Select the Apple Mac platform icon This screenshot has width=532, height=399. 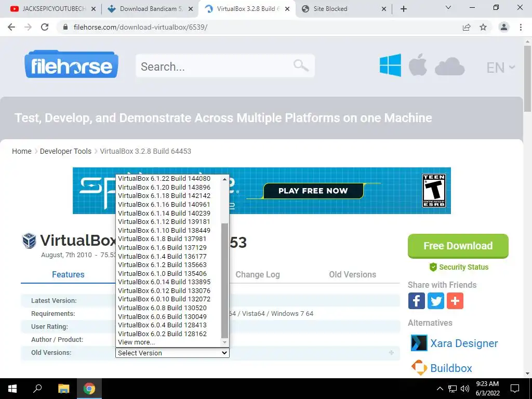(x=418, y=64)
